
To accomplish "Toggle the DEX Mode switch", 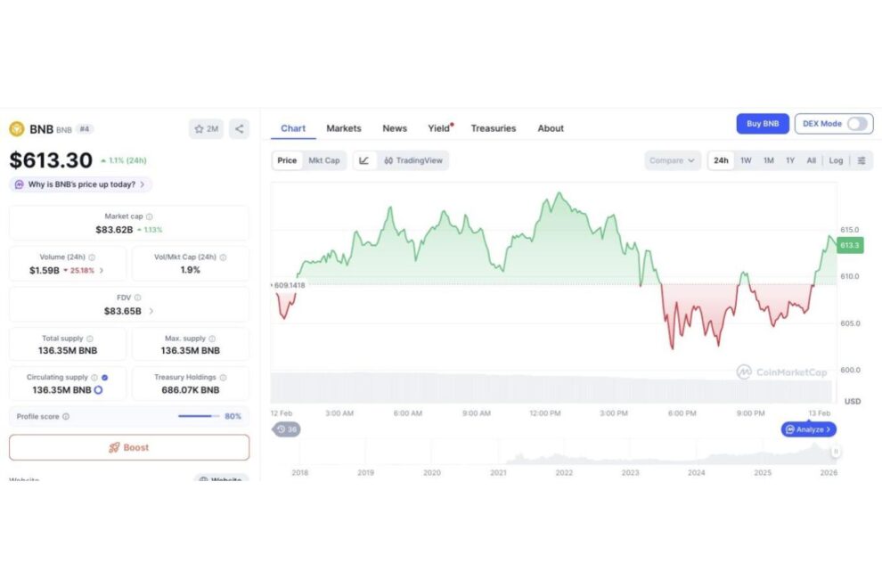I will point(856,124).
